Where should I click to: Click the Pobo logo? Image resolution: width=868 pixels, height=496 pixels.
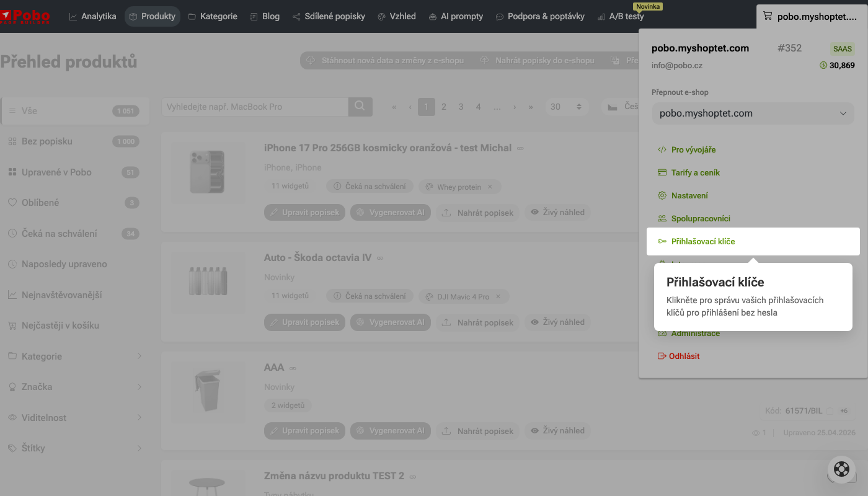click(25, 16)
